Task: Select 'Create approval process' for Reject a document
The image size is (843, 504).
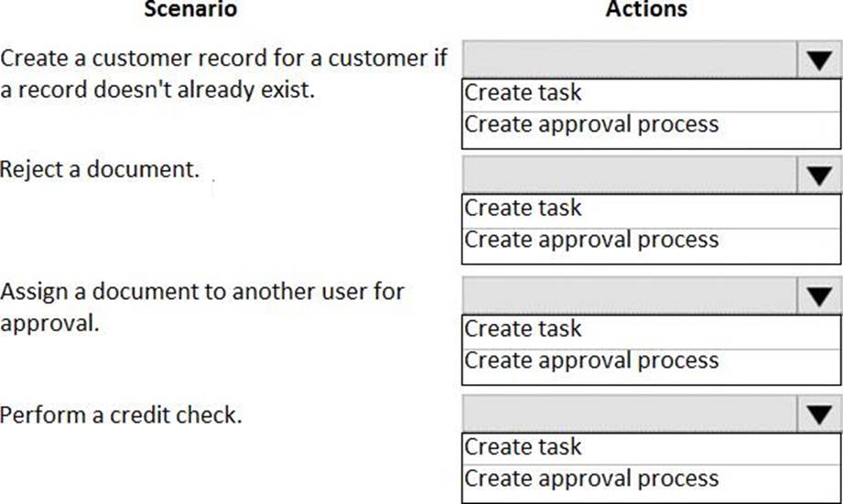Action: tap(591, 240)
